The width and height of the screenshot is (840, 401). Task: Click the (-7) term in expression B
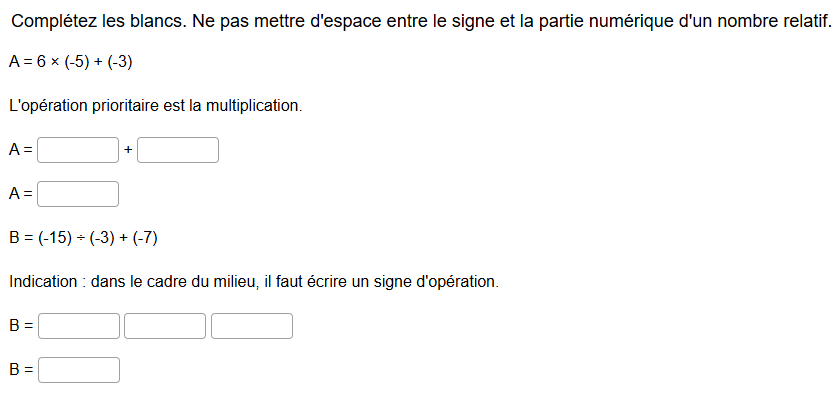(145, 238)
